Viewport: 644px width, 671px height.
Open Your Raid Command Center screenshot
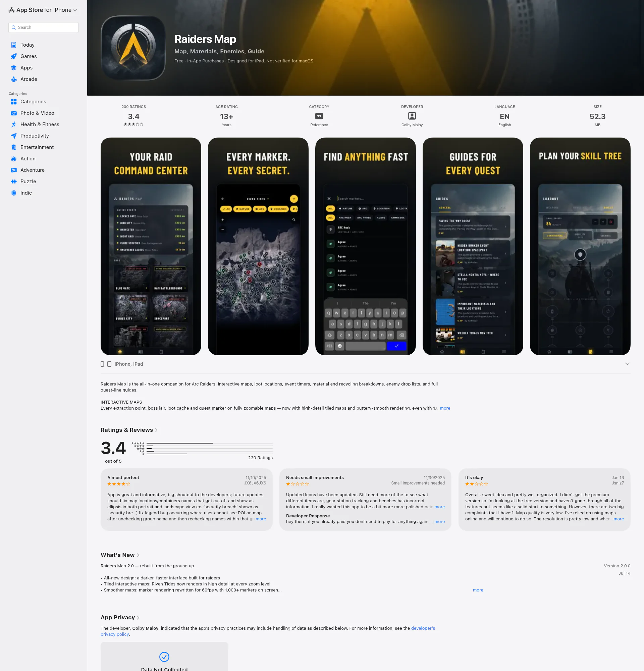click(151, 247)
